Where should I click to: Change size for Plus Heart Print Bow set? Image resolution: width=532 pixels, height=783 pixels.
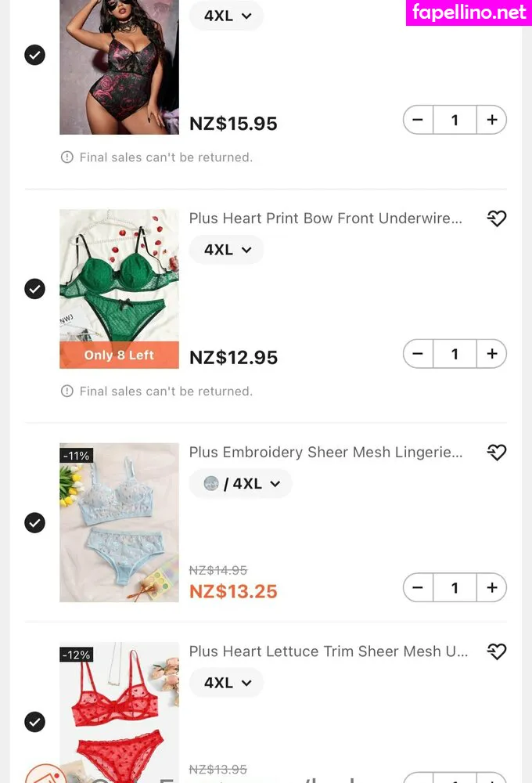[227, 250]
